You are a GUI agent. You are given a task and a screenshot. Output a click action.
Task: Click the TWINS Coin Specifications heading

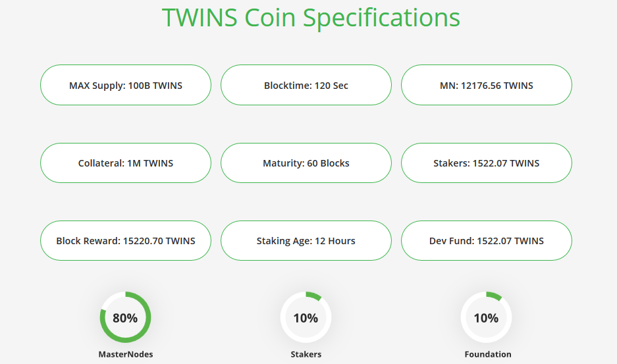[311, 17]
